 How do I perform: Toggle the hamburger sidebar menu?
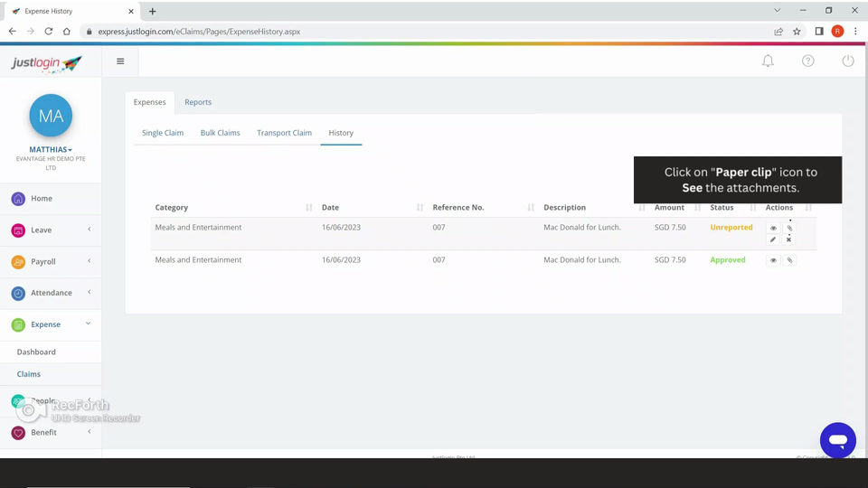tap(120, 61)
